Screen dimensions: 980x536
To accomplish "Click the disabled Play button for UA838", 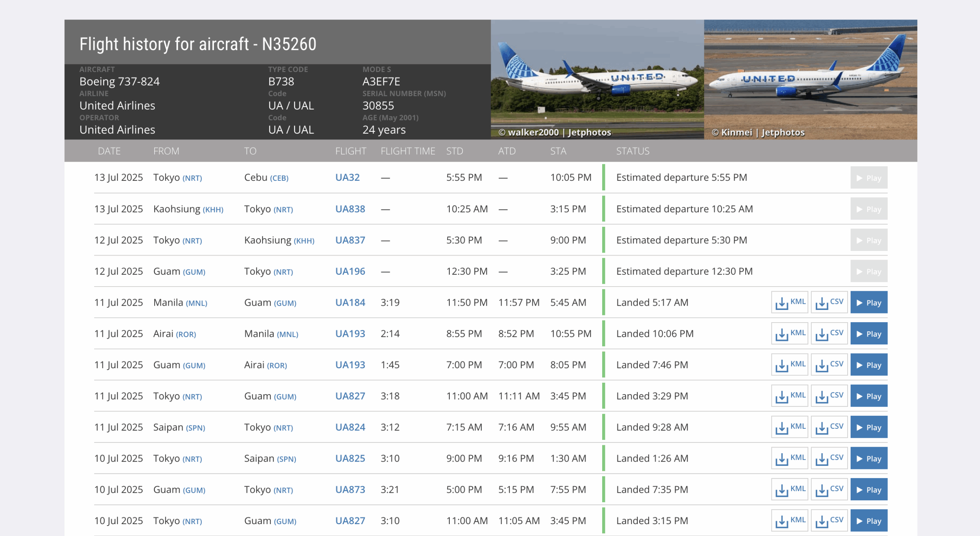I will pyautogui.click(x=869, y=209).
